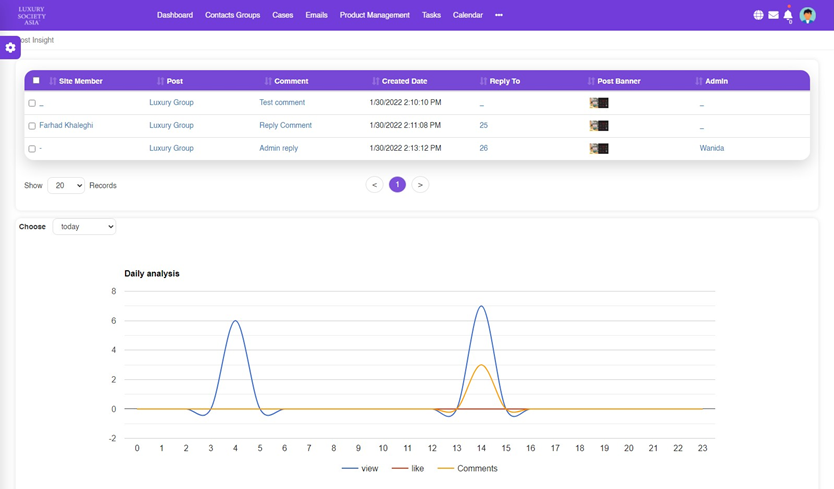Expand the more menu ellipsis in navbar
Image resolution: width=834 pixels, height=489 pixels.
click(499, 15)
